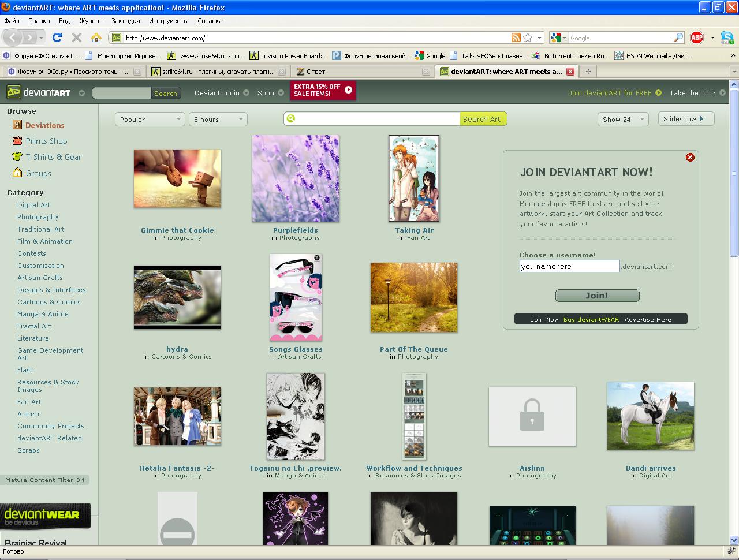The width and height of the screenshot is (739, 560).
Task: Click the Firefox reload page icon
Action: pyautogui.click(x=57, y=38)
